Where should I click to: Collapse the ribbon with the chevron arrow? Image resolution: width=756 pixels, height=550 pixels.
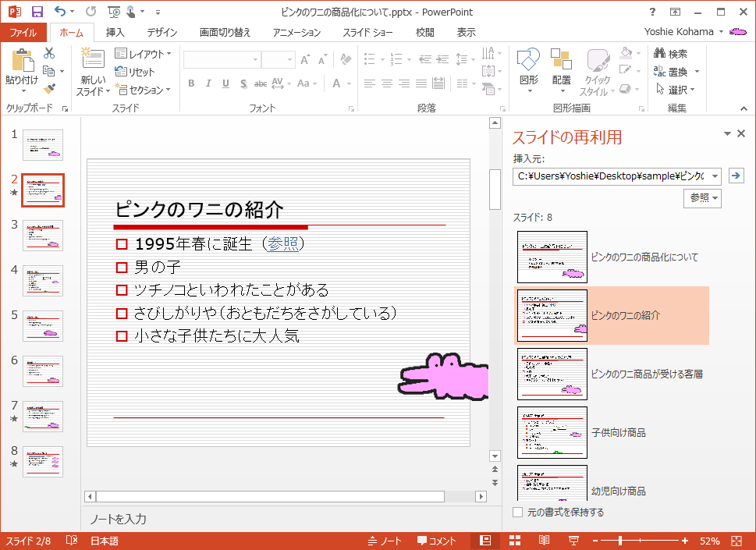coord(744,108)
